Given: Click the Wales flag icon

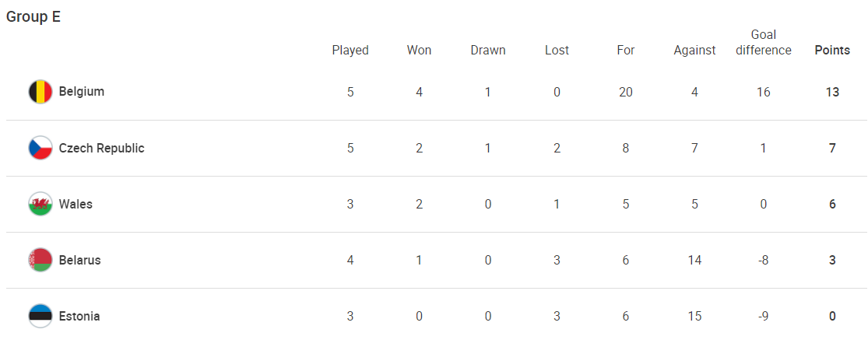Looking at the screenshot, I should pos(40,204).
